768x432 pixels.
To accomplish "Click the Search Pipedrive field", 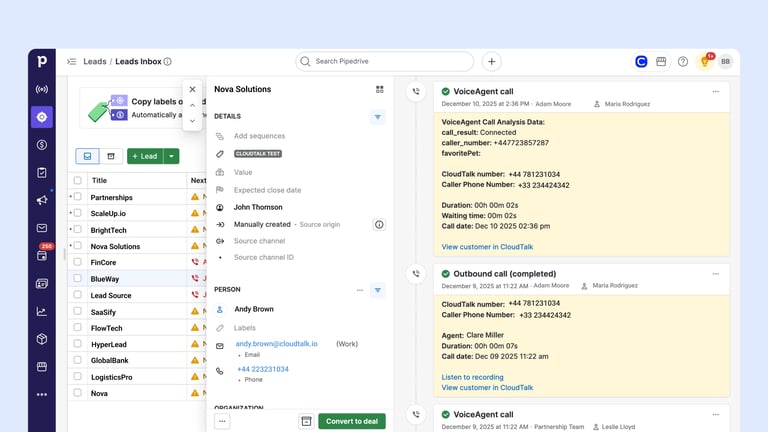I will point(384,61).
